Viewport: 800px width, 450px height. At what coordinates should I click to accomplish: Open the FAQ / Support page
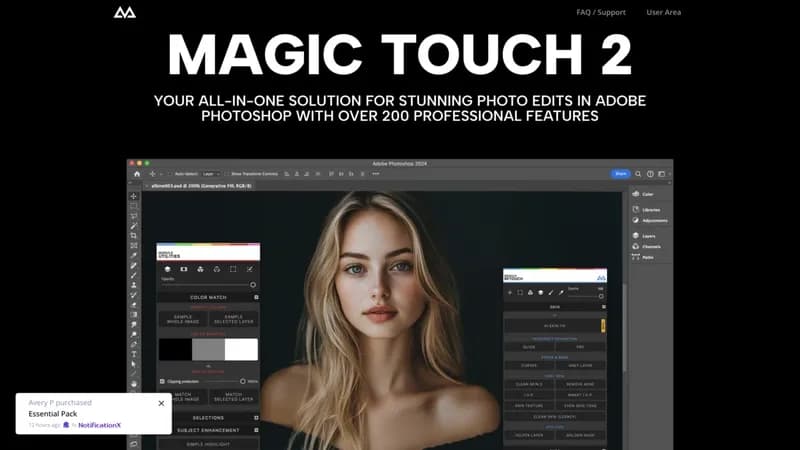601,12
